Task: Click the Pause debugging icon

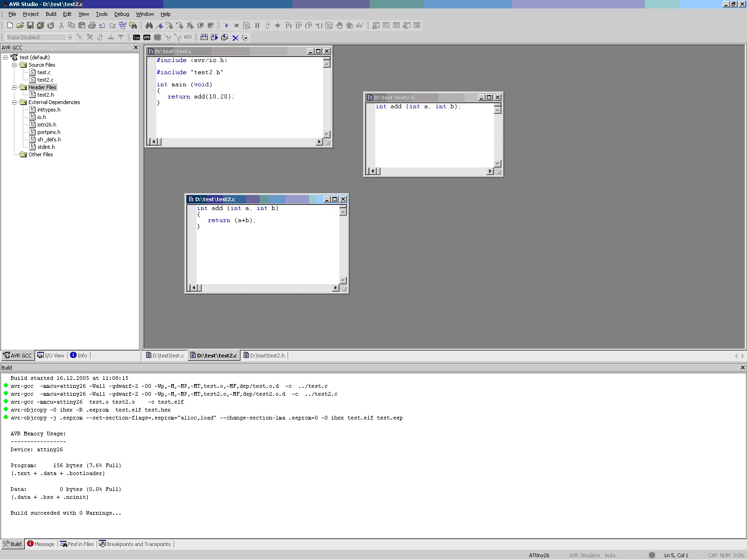Action: tap(257, 25)
